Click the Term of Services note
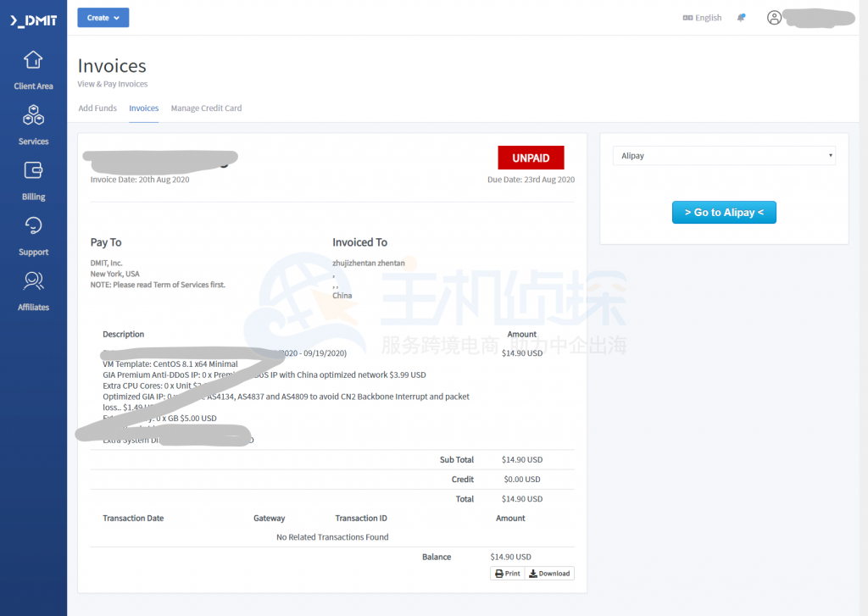 (158, 285)
